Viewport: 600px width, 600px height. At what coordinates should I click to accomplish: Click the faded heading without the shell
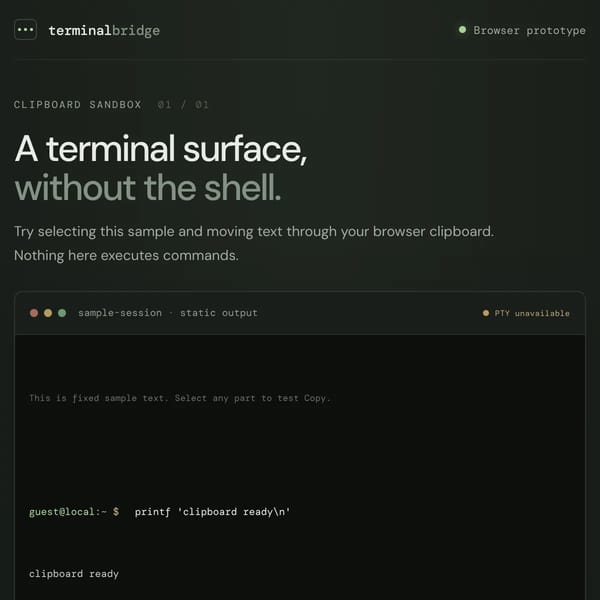tap(148, 188)
